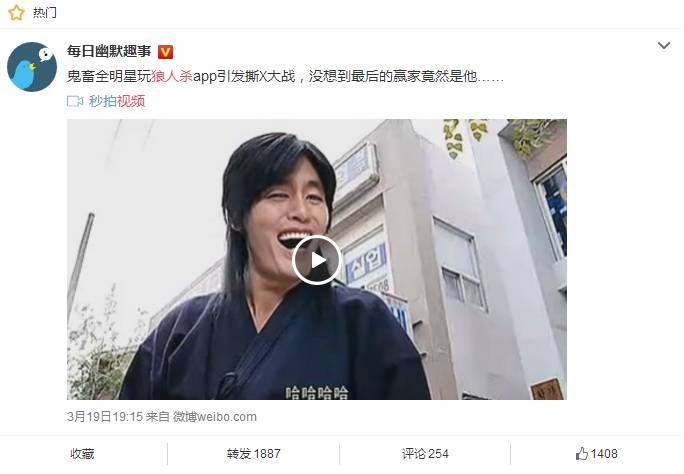Screen dimensions: 684x474
Task: Like the post via thumbs-up icon
Action: coord(582,454)
